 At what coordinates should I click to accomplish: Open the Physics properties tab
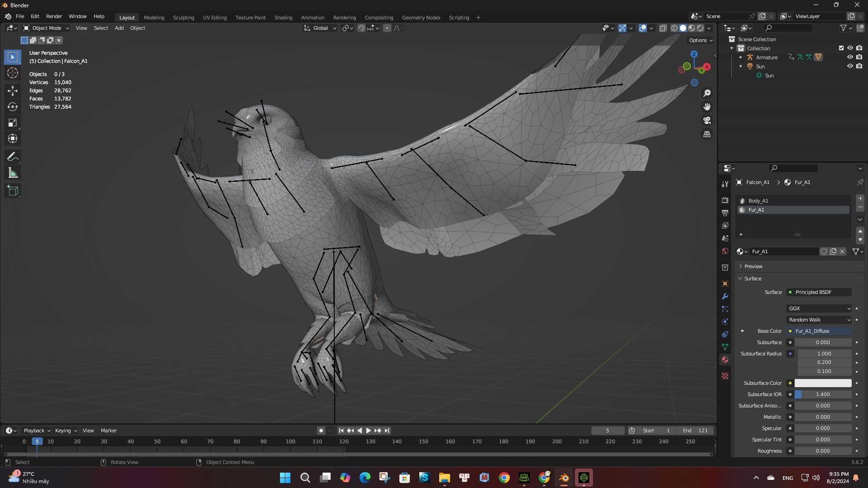tap(725, 322)
